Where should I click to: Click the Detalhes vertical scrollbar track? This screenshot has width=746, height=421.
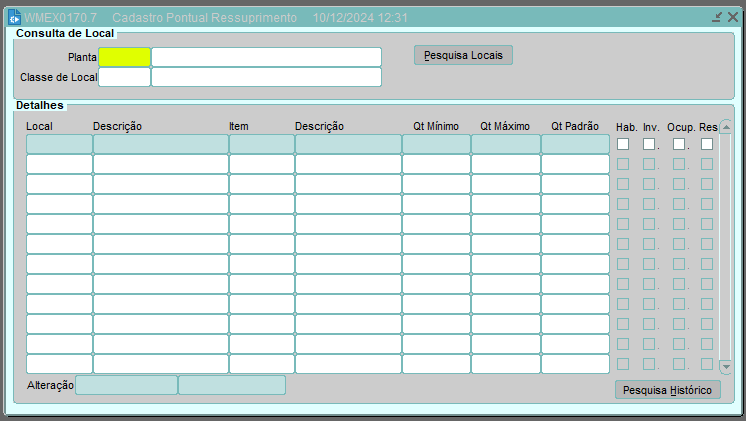(726, 250)
